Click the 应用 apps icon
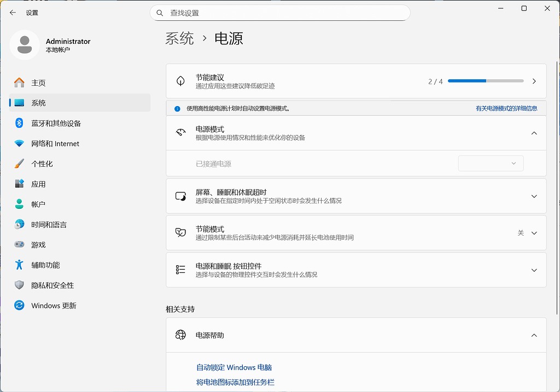This screenshot has height=392, width=560. pyautogui.click(x=19, y=184)
